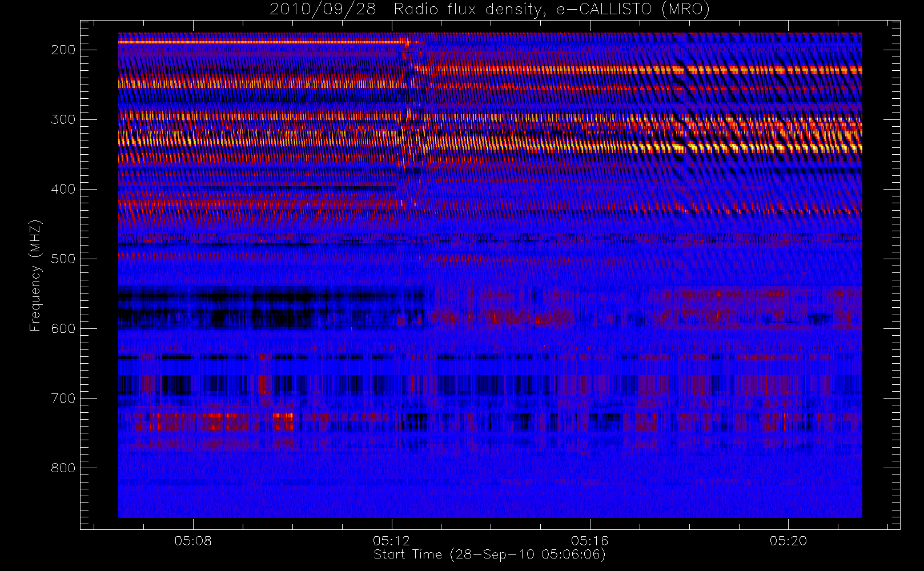This screenshot has width=924, height=571.
Task: Click the "Frequency (MHz)" axis label
Action: coord(35,275)
